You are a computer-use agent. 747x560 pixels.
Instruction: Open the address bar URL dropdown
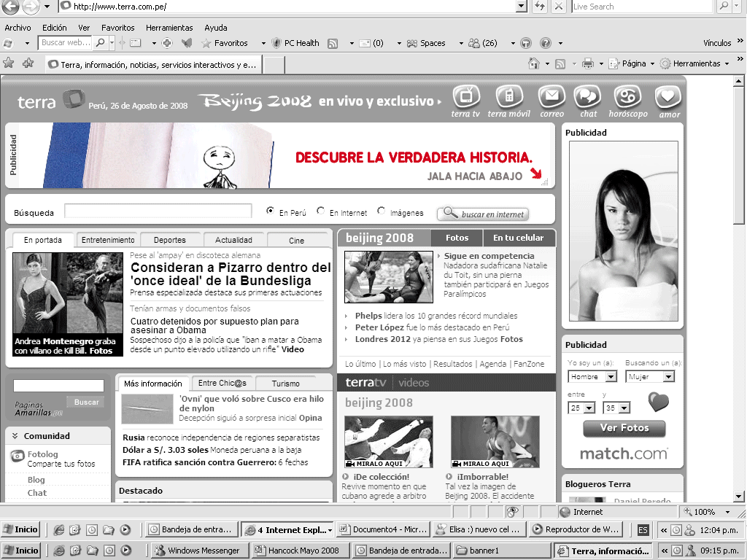pyautogui.click(x=522, y=6)
